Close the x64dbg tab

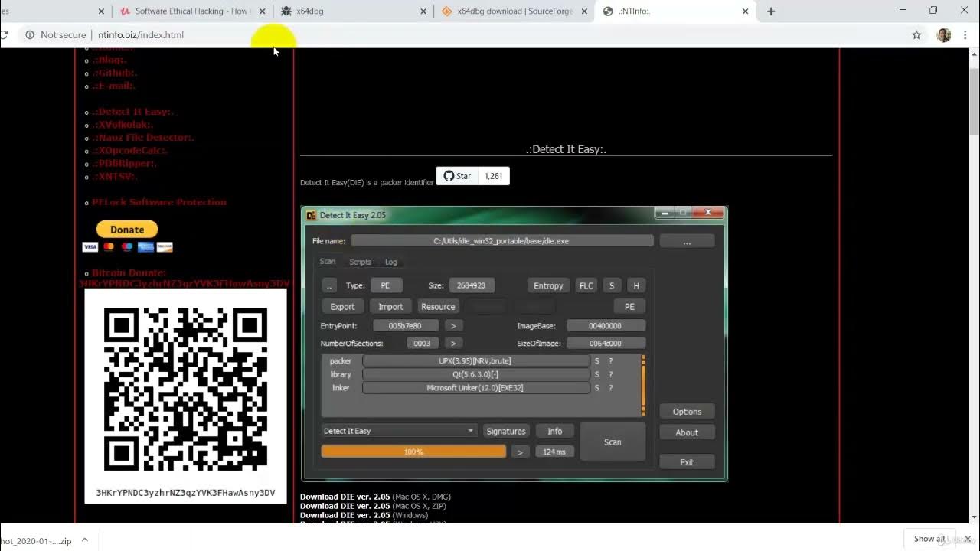(x=424, y=11)
